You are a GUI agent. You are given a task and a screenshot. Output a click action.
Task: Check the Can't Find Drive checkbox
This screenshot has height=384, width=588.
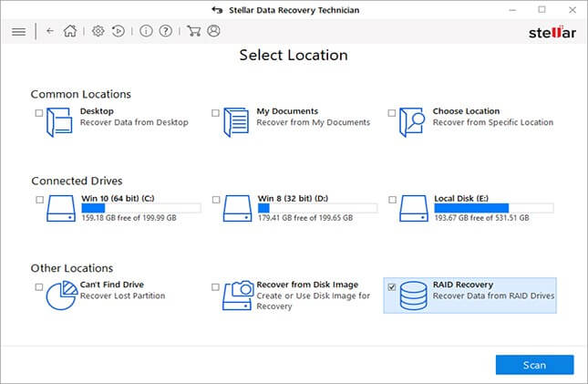(x=39, y=287)
